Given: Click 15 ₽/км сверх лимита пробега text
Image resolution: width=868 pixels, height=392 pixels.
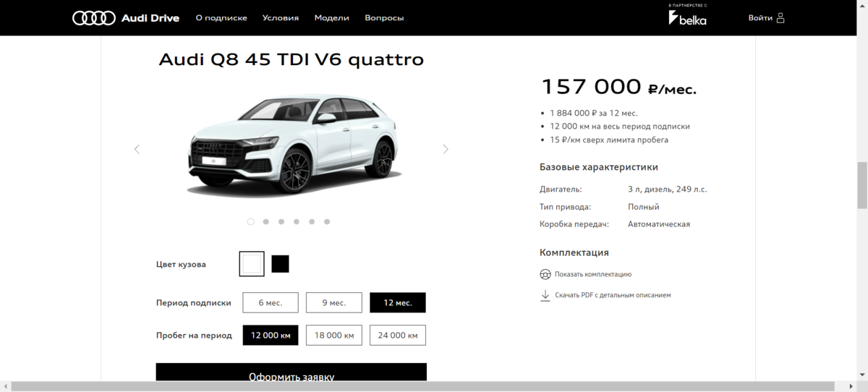Looking at the screenshot, I should 609,140.
